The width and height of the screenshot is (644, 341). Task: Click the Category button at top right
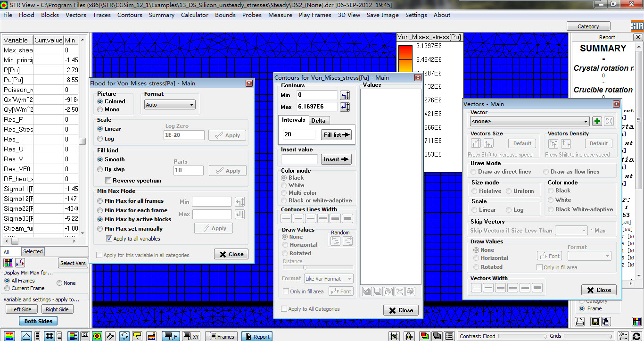[x=588, y=26]
